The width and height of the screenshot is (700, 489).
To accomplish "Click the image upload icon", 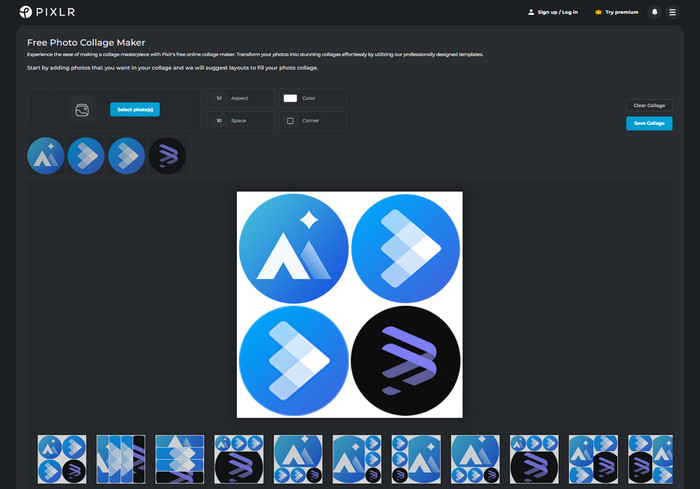I will pyautogui.click(x=82, y=110).
